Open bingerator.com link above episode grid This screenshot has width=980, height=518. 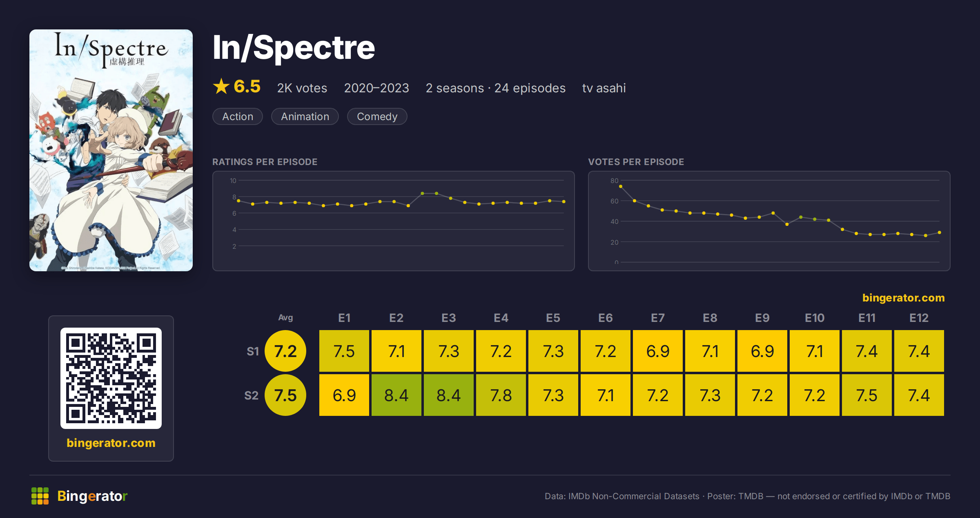[x=903, y=298]
